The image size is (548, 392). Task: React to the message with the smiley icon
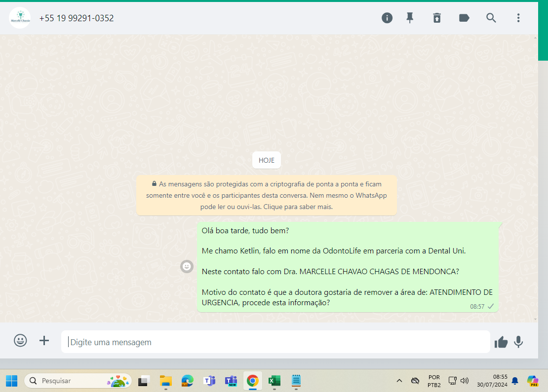[187, 267]
